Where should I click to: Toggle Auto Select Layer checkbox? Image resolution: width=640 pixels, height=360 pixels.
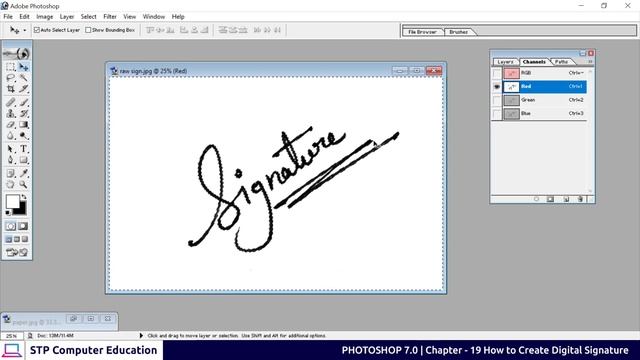(37, 30)
